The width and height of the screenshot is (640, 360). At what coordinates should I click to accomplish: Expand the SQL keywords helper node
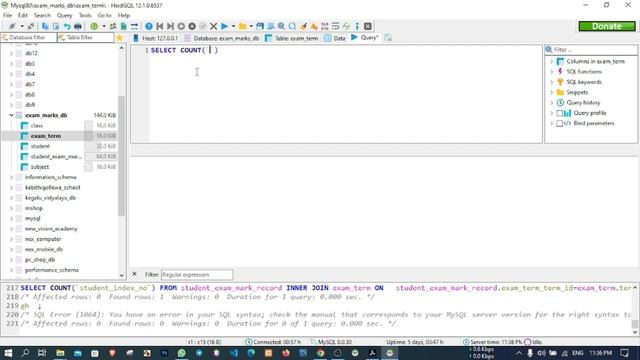pos(551,82)
